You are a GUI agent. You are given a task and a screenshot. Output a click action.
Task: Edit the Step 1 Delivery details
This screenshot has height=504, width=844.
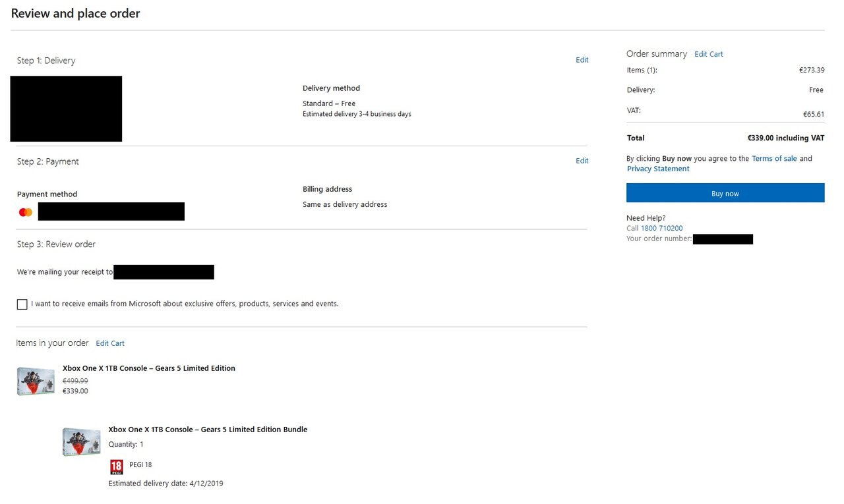(x=582, y=60)
